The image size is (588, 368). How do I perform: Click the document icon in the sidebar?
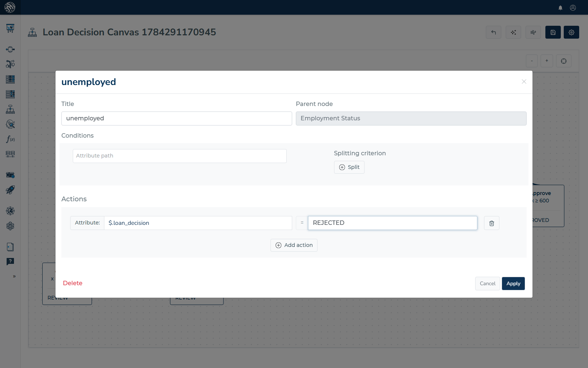(10, 247)
